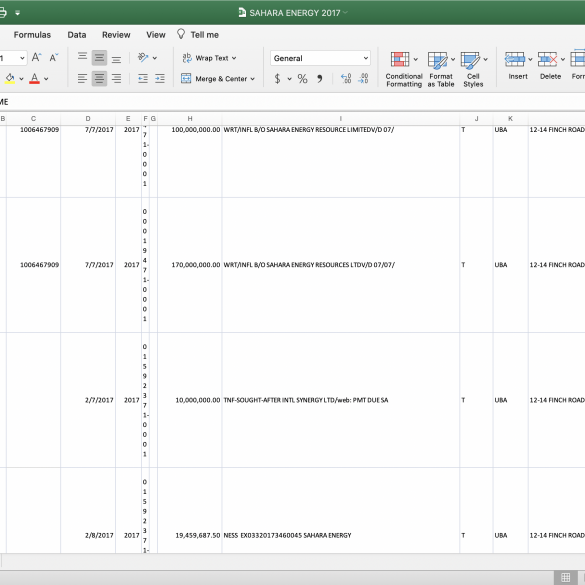Screen dimensions: 585x585
Task: Click the fill color bucket icon
Action: 10,78
